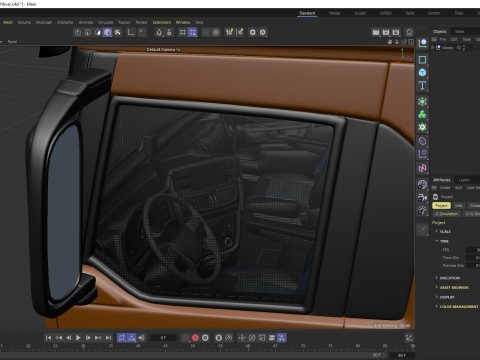Click Render to Picture Viewer icon
This screenshot has height=360, width=480.
tap(386, 32)
